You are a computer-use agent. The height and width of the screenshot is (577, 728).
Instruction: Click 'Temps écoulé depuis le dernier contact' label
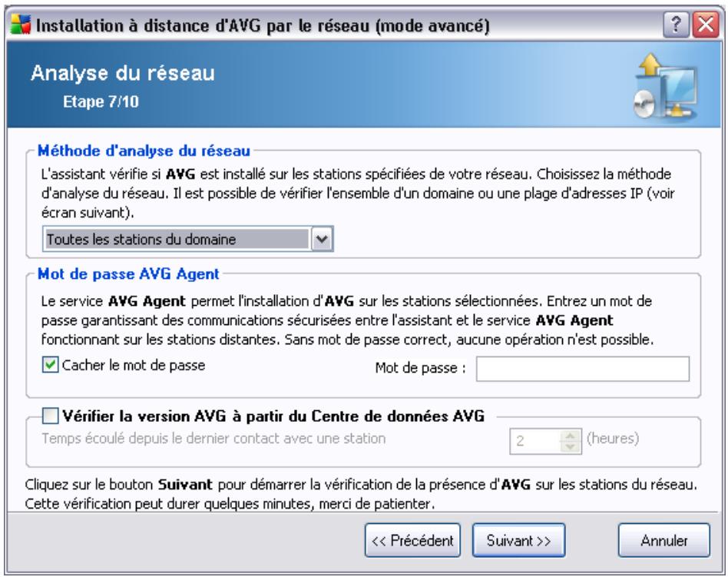coord(213,439)
